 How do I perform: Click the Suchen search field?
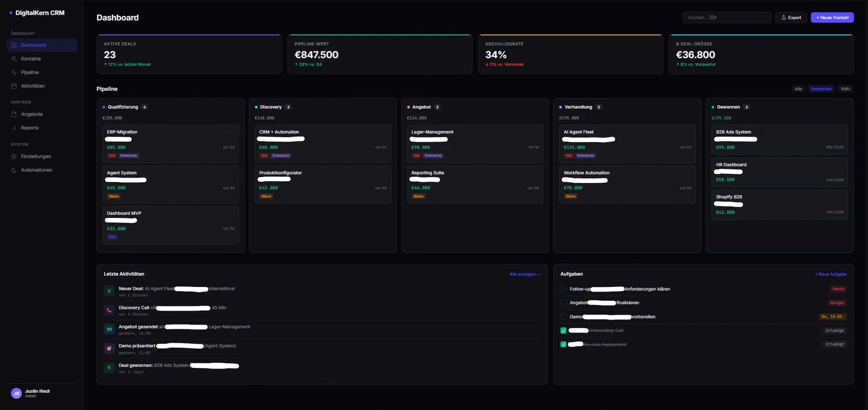pos(727,17)
